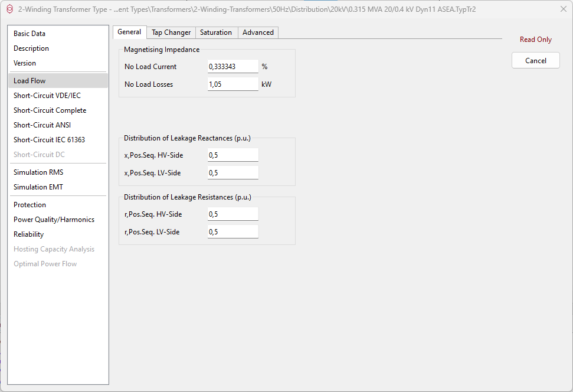This screenshot has height=392, width=573.
Task: Select Short-Circuit VDE/IEC in the sidebar
Action: pos(47,96)
